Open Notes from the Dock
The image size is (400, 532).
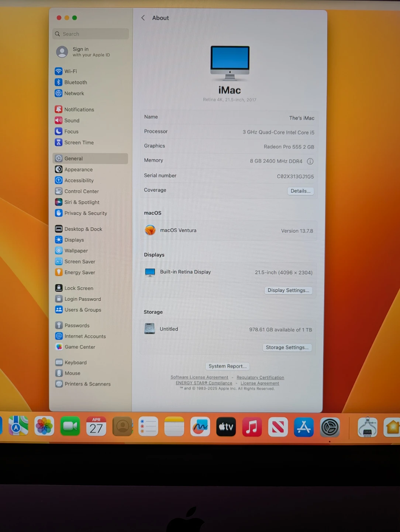click(174, 426)
